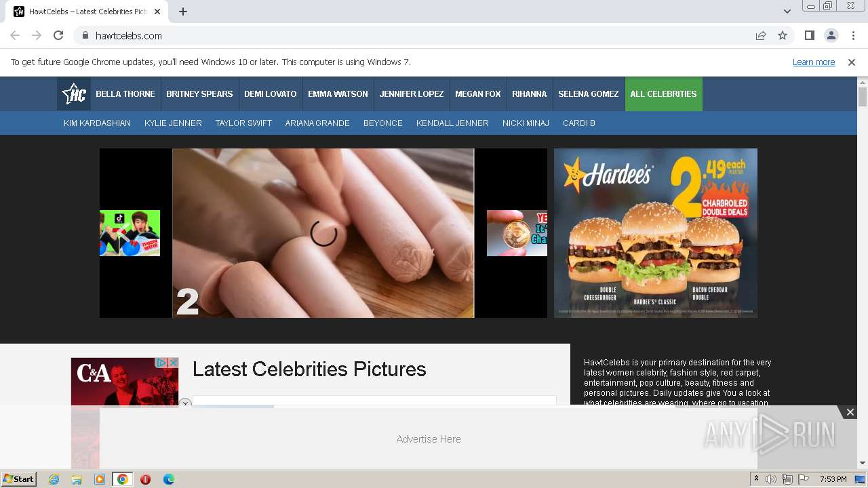Viewport: 868px width, 488px height.
Task: Expand the tab search chevron
Action: click(x=787, y=12)
